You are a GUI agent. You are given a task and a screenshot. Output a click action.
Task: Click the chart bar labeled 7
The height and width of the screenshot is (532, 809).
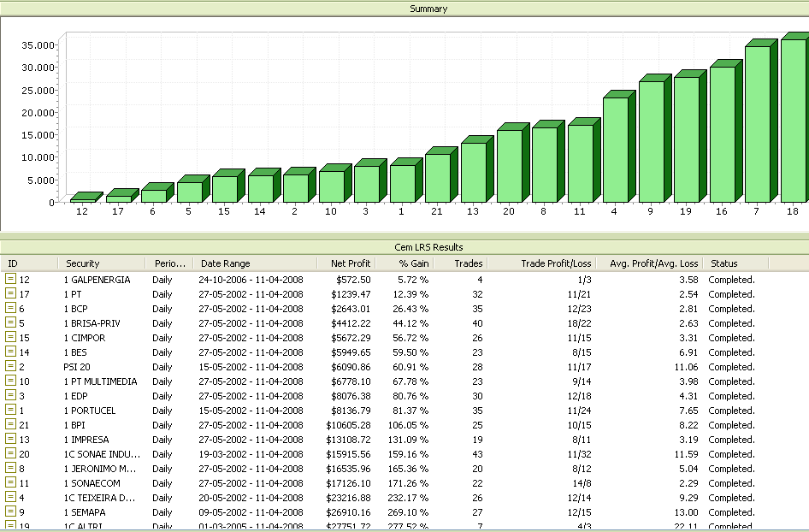tap(761, 121)
